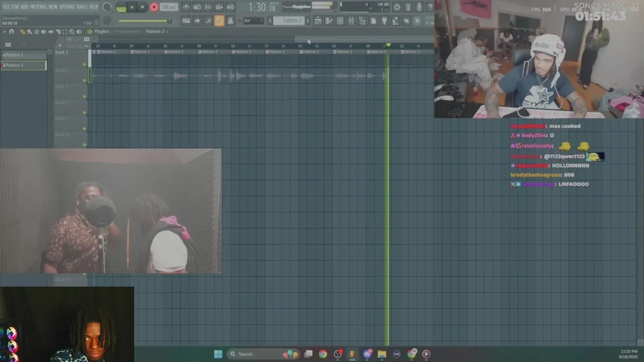Stop playback with the stop button
Image resolution: width=644 pixels, height=362 pixels.
142,7
